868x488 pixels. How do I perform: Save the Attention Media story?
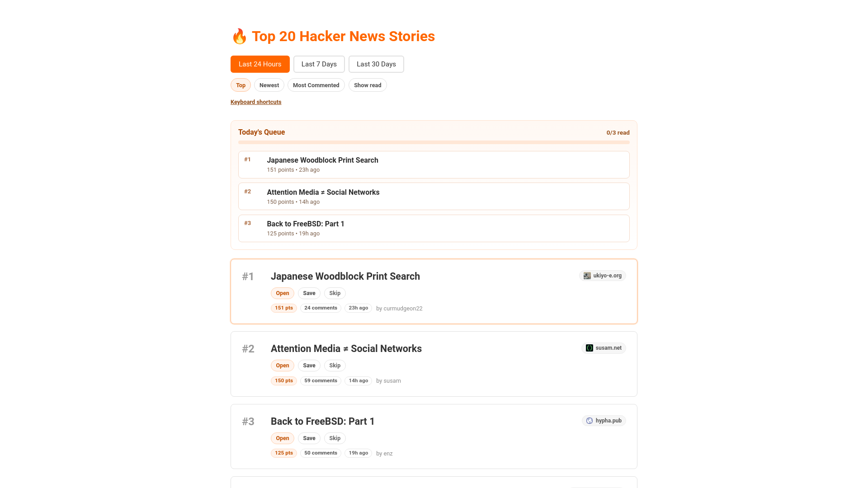[309, 366]
